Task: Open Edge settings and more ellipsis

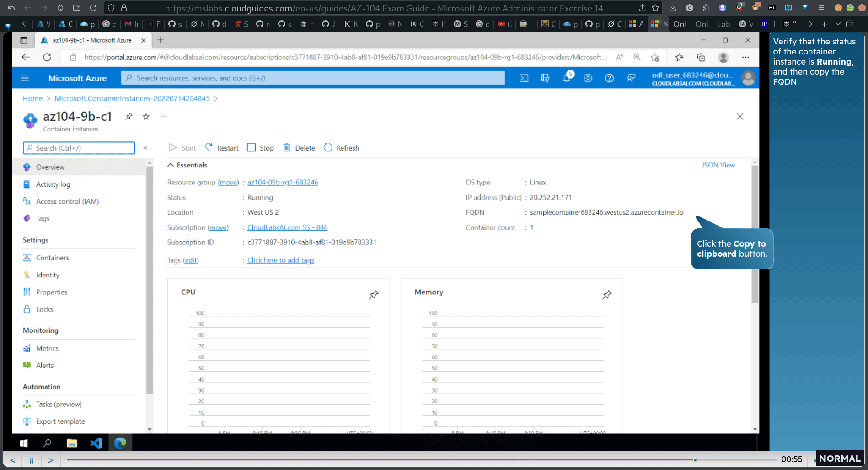Action: coord(745,57)
